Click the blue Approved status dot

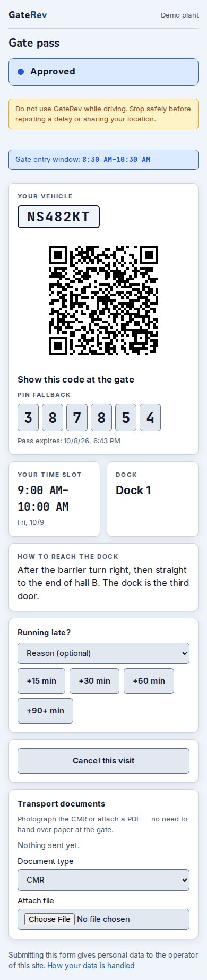[x=21, y=72]
